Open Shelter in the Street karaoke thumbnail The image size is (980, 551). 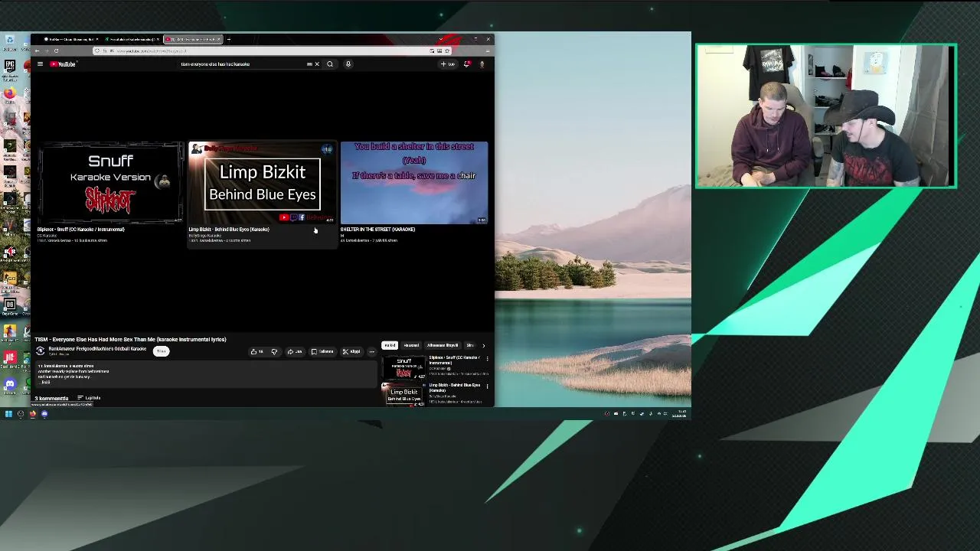(414, 183)
